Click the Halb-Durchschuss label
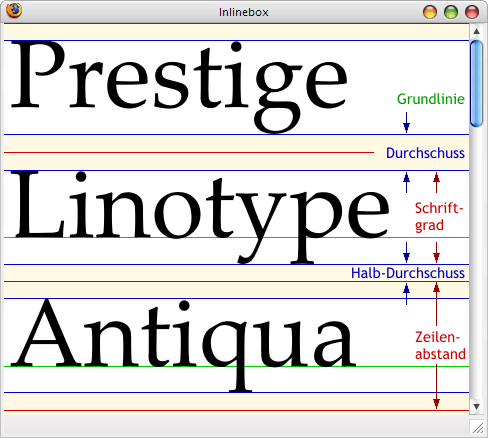The width and height of the screenshot is (488, 438). point(408,273)
